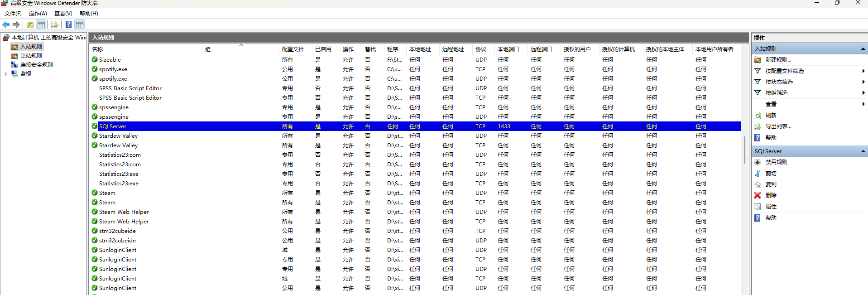
Task: Toggle the Show/Hide Console Tree toolbar icon
Action: [41, 24]
